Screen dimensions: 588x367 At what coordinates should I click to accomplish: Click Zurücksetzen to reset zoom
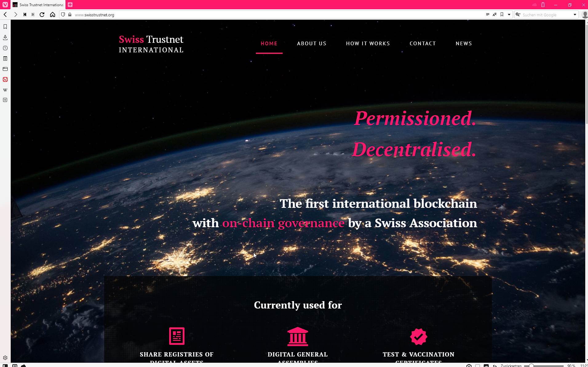coord(511,365)
